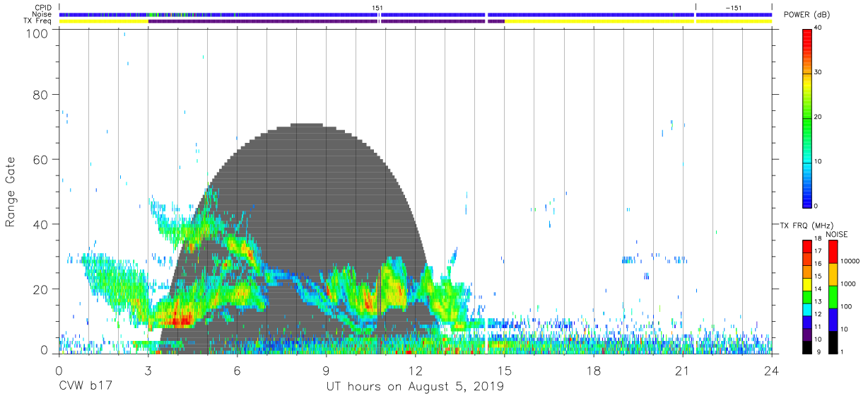Click the 18 tick on UT hours axis
Viewport: 868px width, 401px height.
tap(594, 371)
